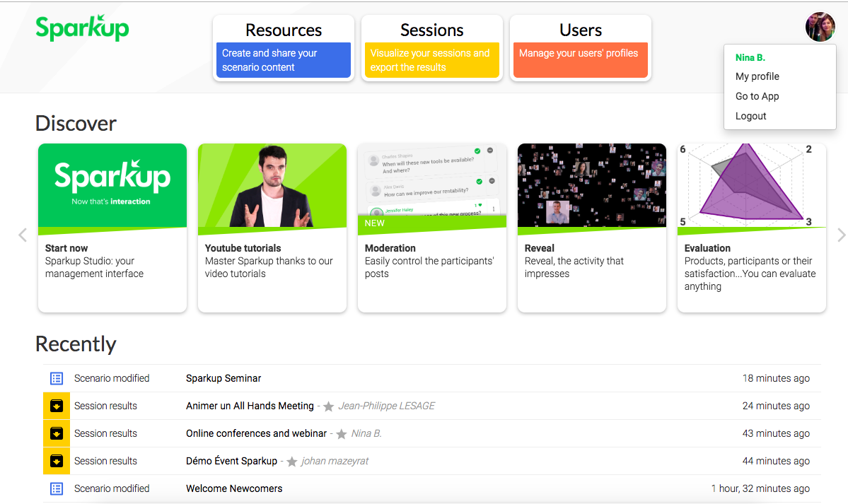Click the star next to johan mazeyrat

[291, 462]
